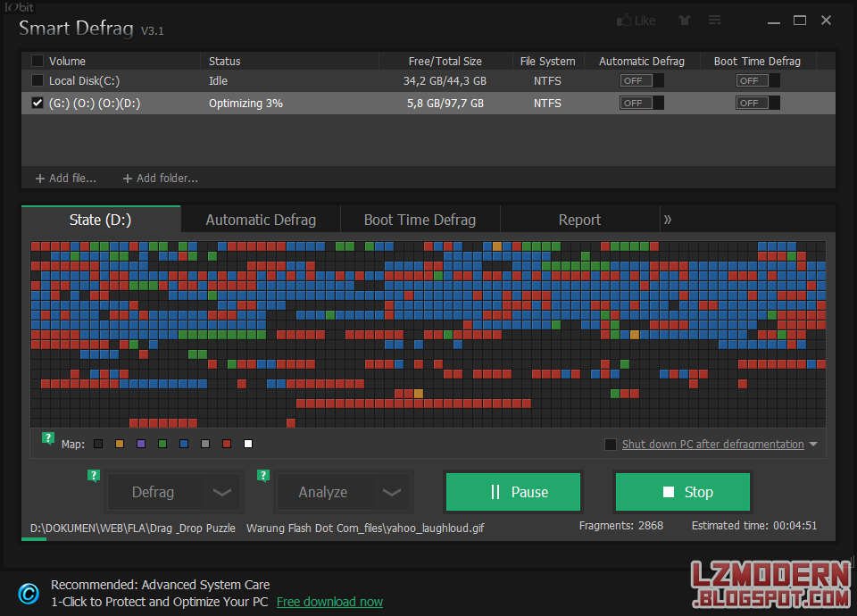
Task: Open the Automatic Defrag tab
Action: (261, 220)
